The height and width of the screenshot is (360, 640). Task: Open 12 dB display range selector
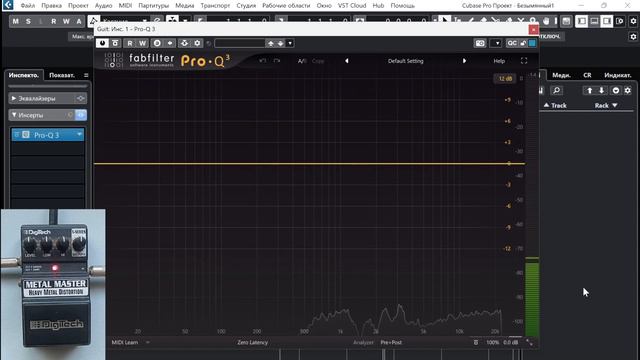(x=505, y=78)
